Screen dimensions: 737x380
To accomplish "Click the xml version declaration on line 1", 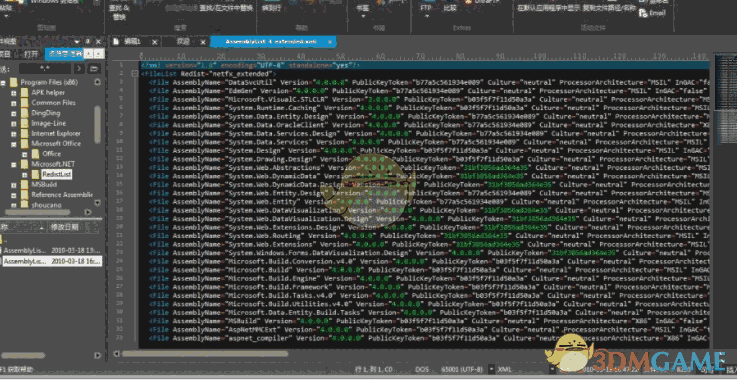I will click(x=251, y=65).
